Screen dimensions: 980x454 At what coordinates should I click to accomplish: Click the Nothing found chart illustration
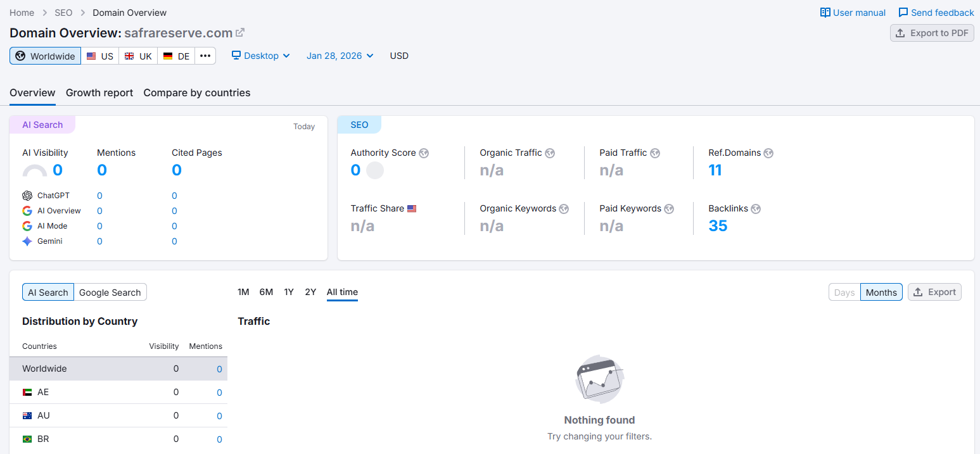pos(600,381)
